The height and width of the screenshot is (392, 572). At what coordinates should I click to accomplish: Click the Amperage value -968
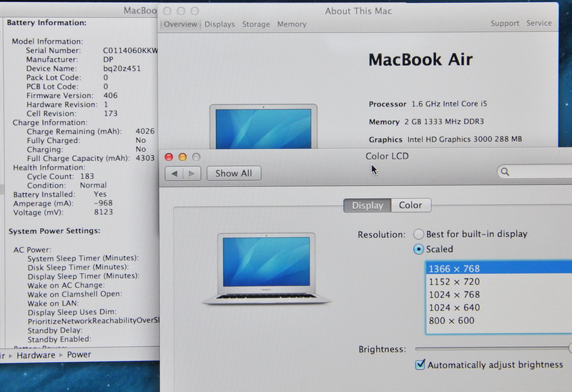pos(103,203)
